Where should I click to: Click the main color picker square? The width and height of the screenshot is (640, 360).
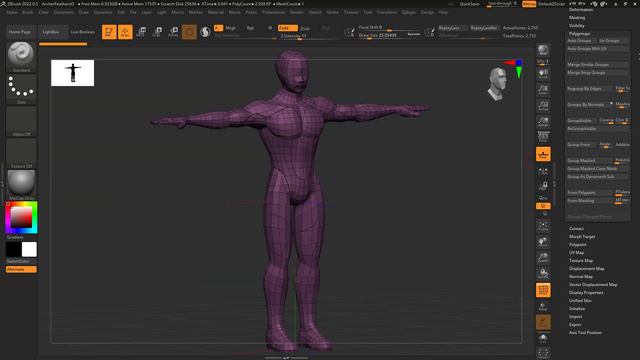21,217
